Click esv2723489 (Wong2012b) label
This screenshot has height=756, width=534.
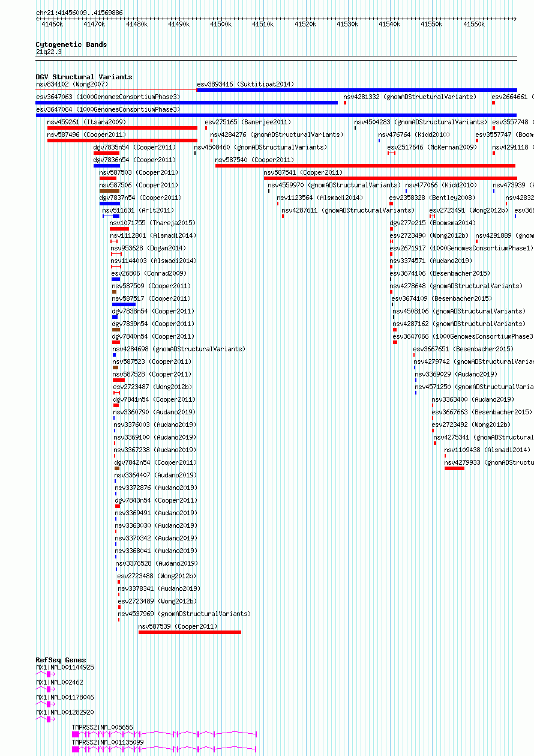point(157,601)
